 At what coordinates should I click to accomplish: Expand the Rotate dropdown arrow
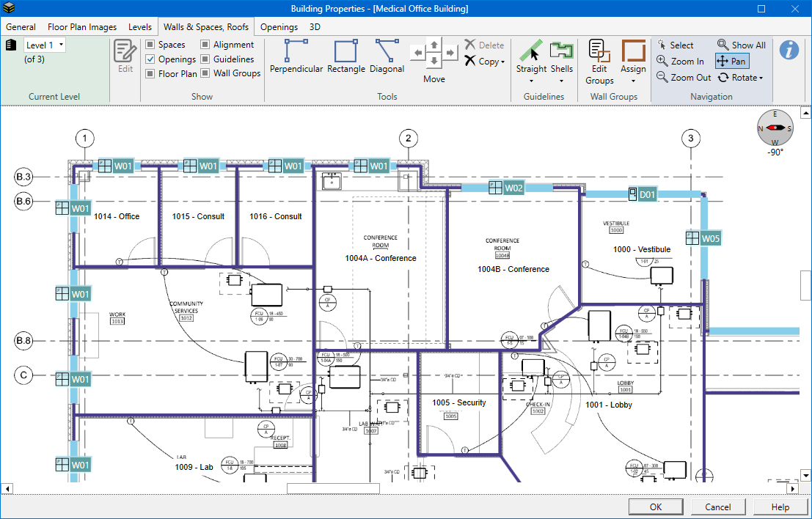coord(761,78)
